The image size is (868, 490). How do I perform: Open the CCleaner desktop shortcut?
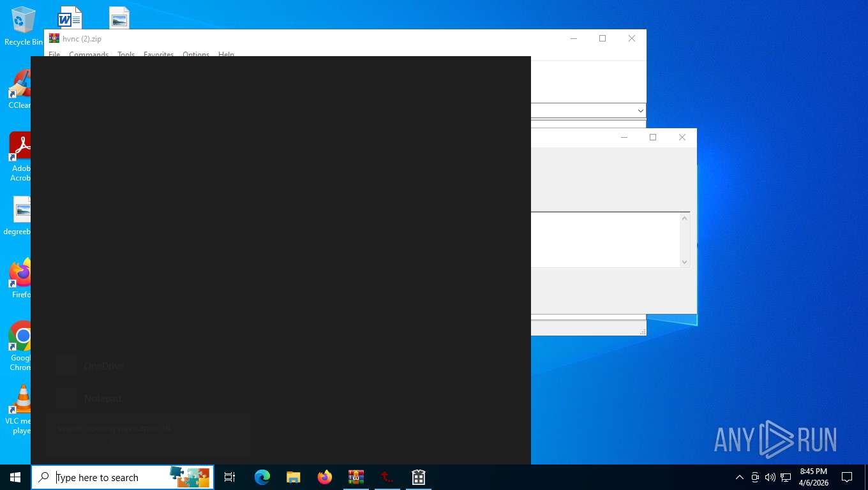tap(21, 89)
